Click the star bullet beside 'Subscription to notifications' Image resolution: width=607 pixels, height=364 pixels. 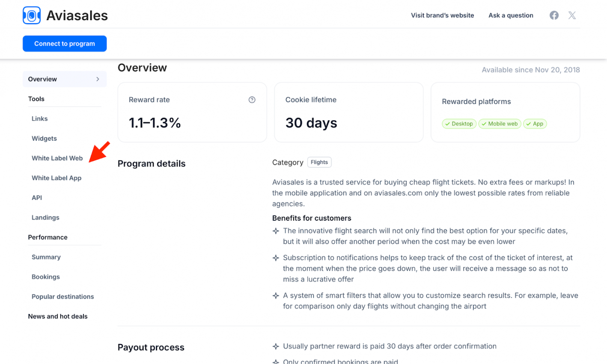pyautogui.click(x=276, y=258)
